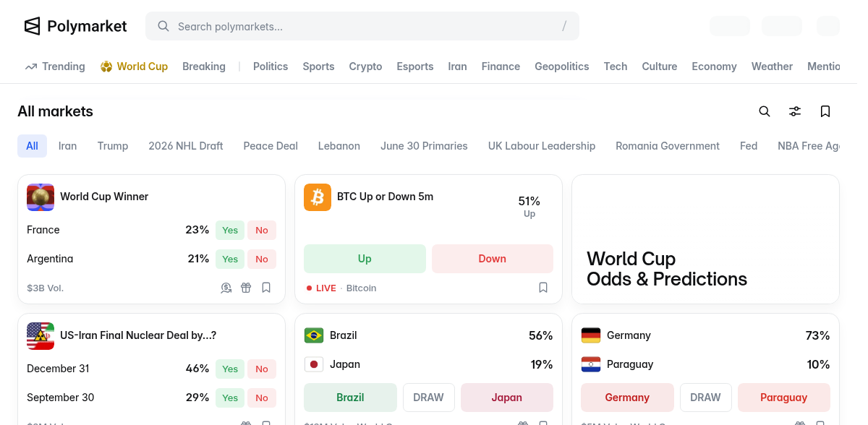The height and width of the screenshot is (425, 868).
Task: Click the Trending arrow icon
Action: coord(31,66)
